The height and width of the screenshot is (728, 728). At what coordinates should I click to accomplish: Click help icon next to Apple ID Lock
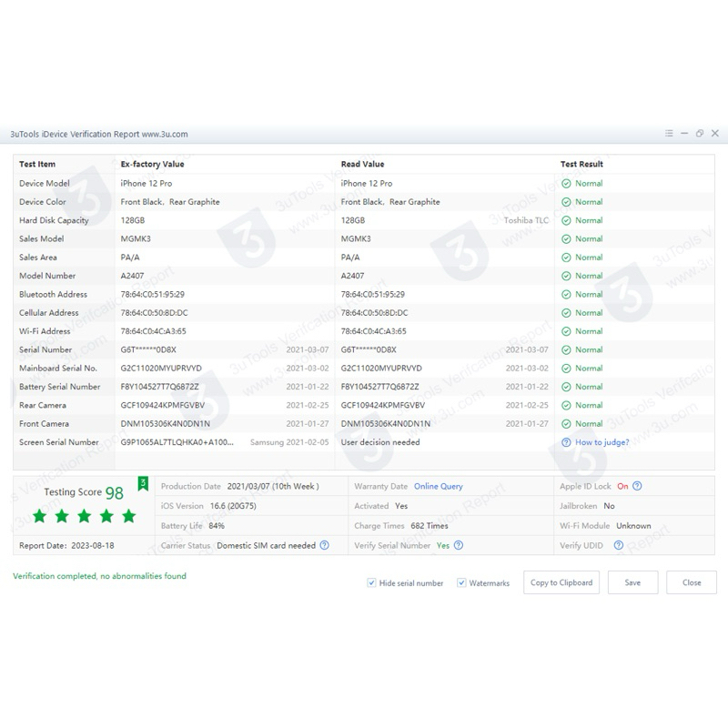(637, 487)
